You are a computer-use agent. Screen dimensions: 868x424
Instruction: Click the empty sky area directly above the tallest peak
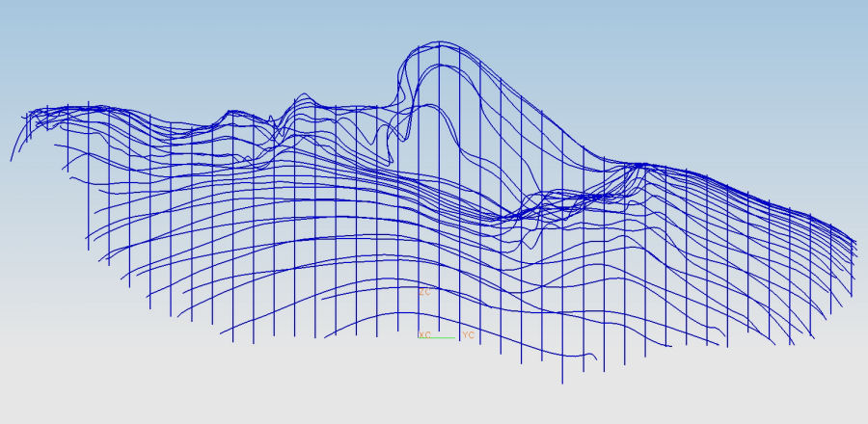[x=441, y=19]
